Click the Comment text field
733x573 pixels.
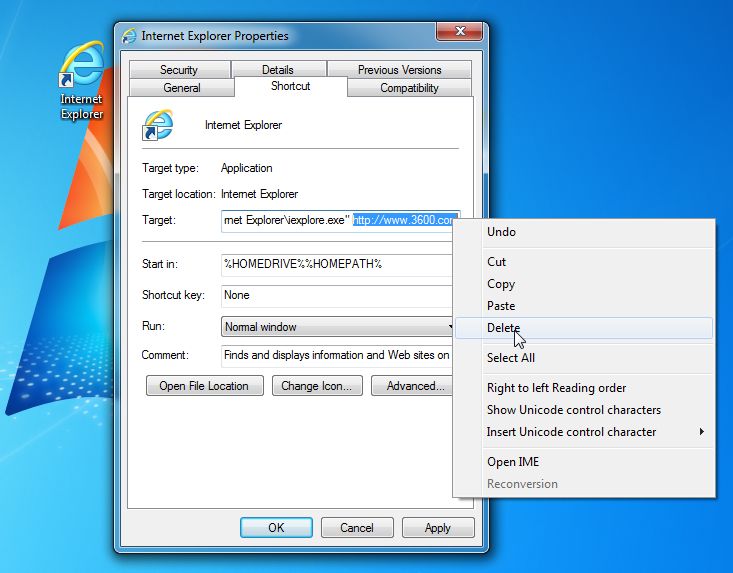pos(337,355)
